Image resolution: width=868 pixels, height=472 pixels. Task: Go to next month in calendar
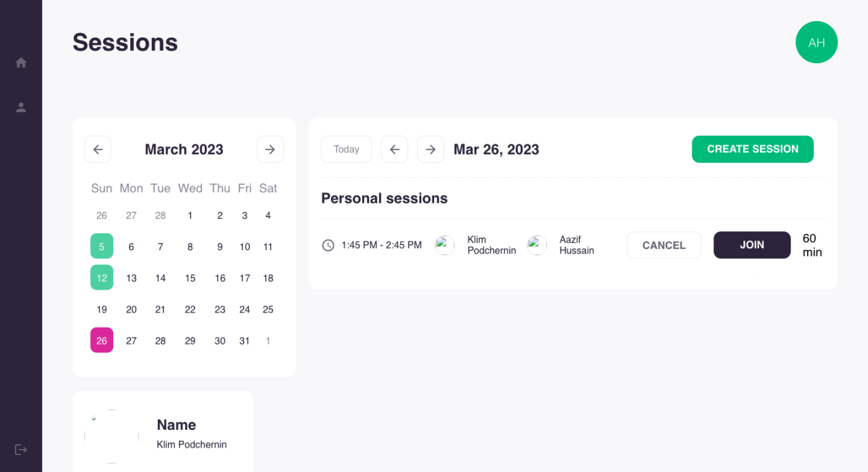pyautogui.click(x=270, y=149)
